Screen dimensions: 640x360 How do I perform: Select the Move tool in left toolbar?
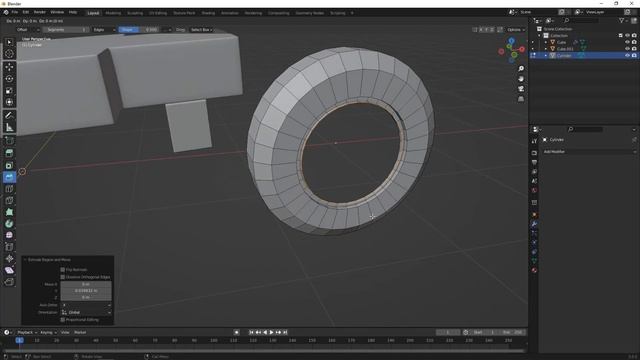pyautogui.click(x=9, y=67)
